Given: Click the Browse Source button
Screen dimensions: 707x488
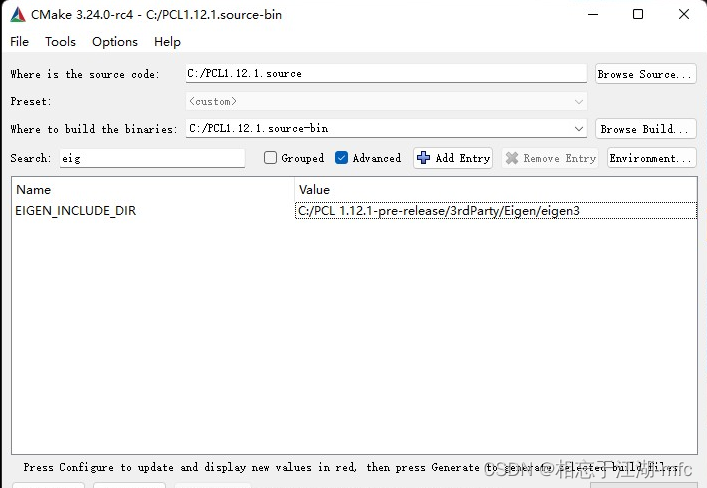Looking at the screenshot, I should pyautogui.click(x=645, y=74).
